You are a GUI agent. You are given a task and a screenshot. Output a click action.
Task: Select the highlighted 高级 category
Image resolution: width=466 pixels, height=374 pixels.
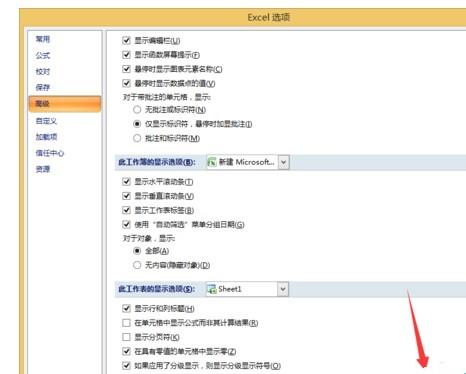pyautogui.click(x=65, y=104)
